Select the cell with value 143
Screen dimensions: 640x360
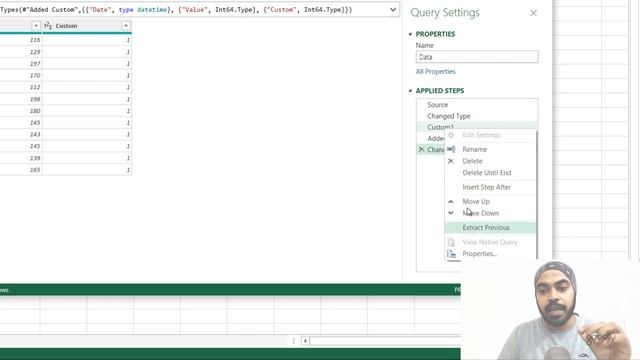pos(21,134)
